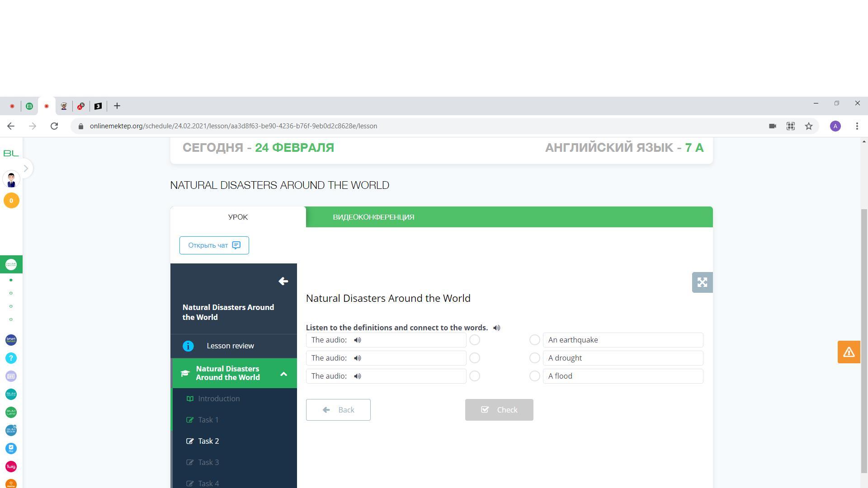Click the orange warning triangle icon

point(849,352)
